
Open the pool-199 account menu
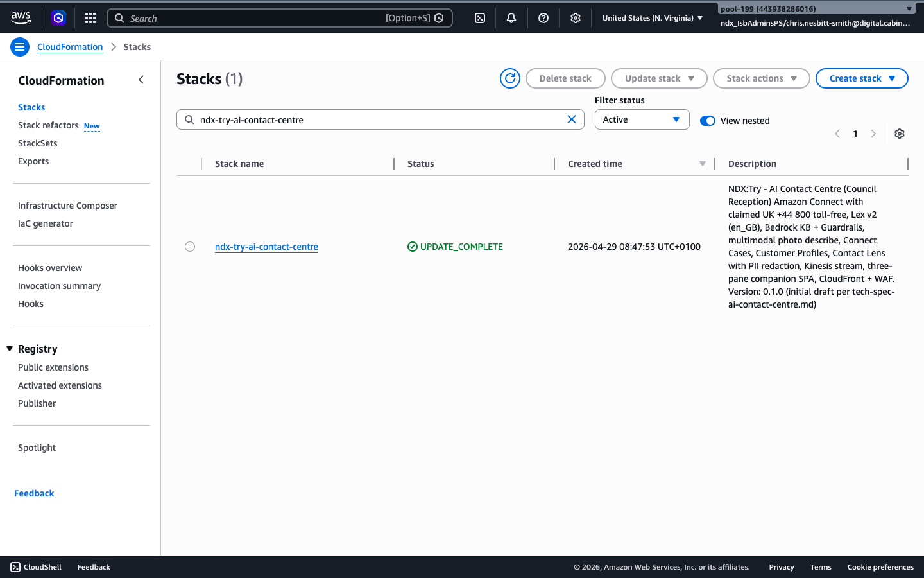tap(816, 8)
